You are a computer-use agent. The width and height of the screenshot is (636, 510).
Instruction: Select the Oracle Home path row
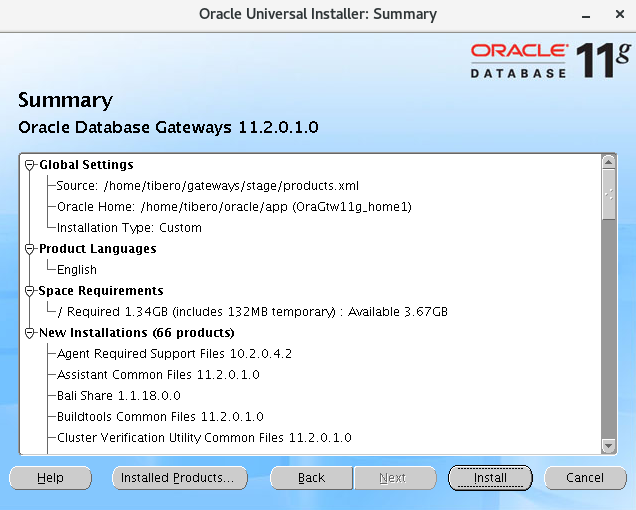click(x=234, y=207)
